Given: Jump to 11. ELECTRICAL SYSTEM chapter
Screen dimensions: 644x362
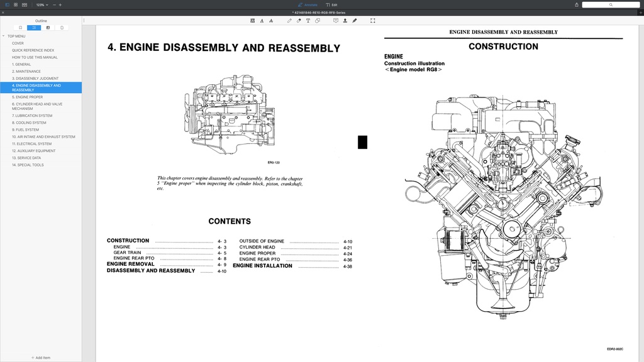Looking at the screenshot, I should click(31, 144).
